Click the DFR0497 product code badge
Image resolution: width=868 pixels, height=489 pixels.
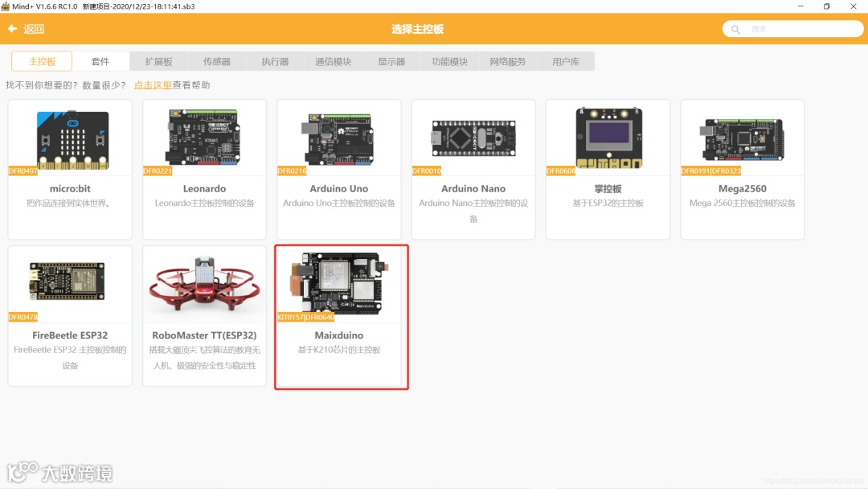pyautogui.click(x=23, y=171)
